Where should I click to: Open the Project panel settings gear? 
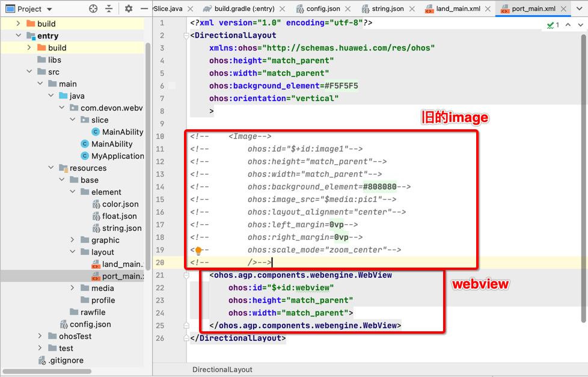(x=128, y=9)
